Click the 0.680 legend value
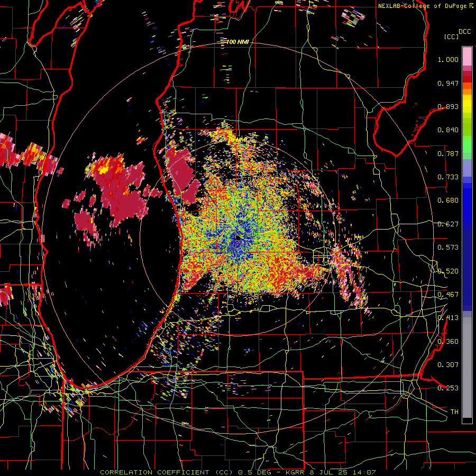Image resolution: width=476 pixels, height=476 pixels. point(448,200)
